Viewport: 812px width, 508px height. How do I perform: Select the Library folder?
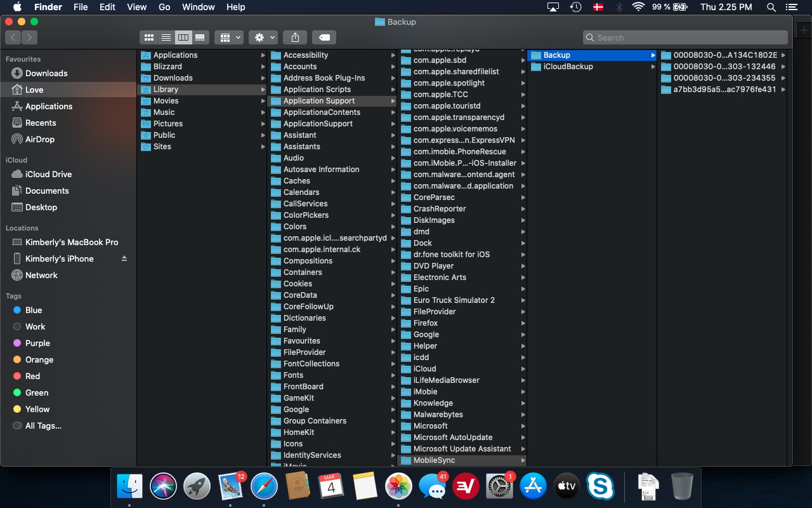pos(202,90)
